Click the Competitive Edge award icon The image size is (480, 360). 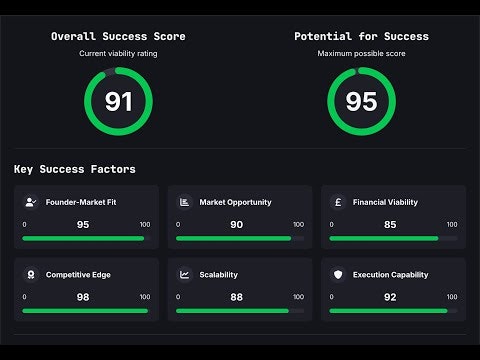click(x=31, y=275)
